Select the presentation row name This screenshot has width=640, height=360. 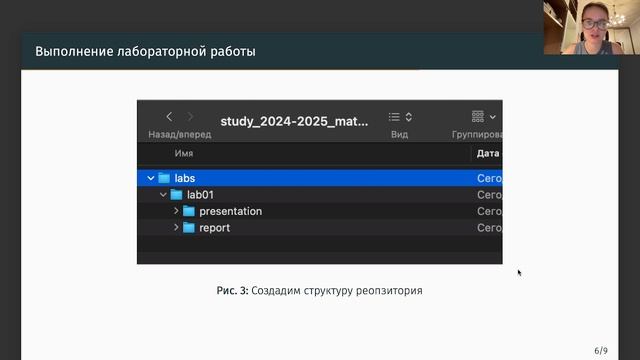231,211
